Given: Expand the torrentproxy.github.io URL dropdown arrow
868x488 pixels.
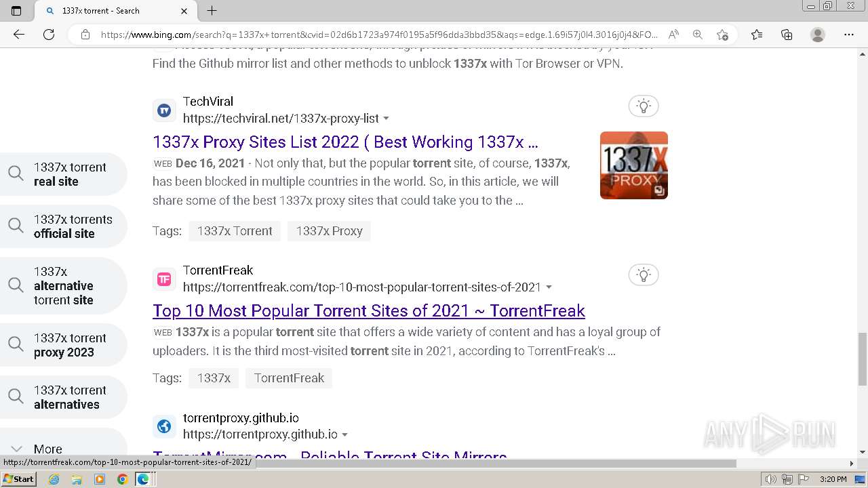Looking at the screenshot, I should click(344, 435).
